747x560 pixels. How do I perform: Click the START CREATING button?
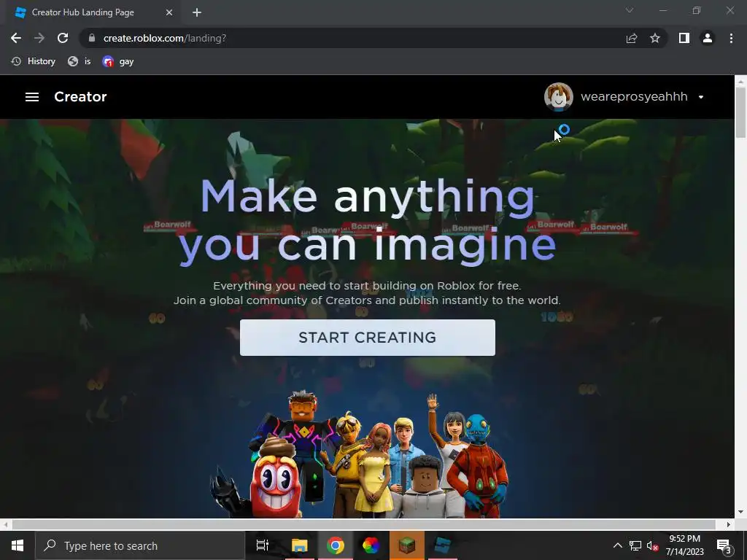pos(368,337)
